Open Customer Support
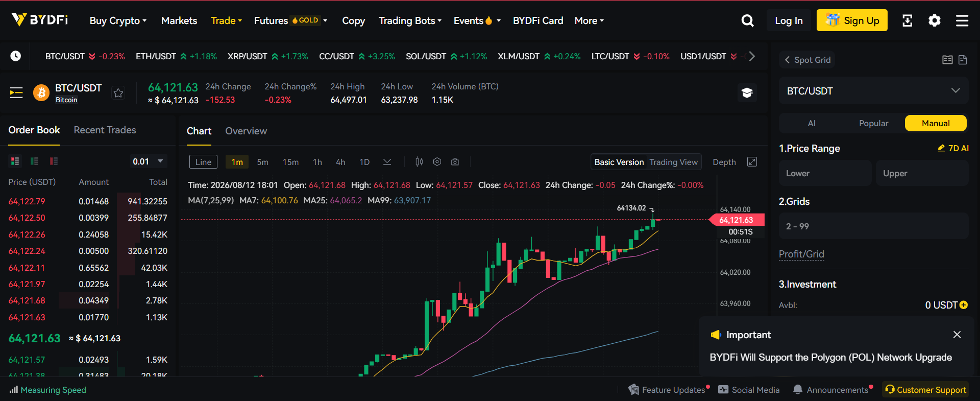This screenshot has width=980, height=401. pyautogui.click(x=926, y=390)
